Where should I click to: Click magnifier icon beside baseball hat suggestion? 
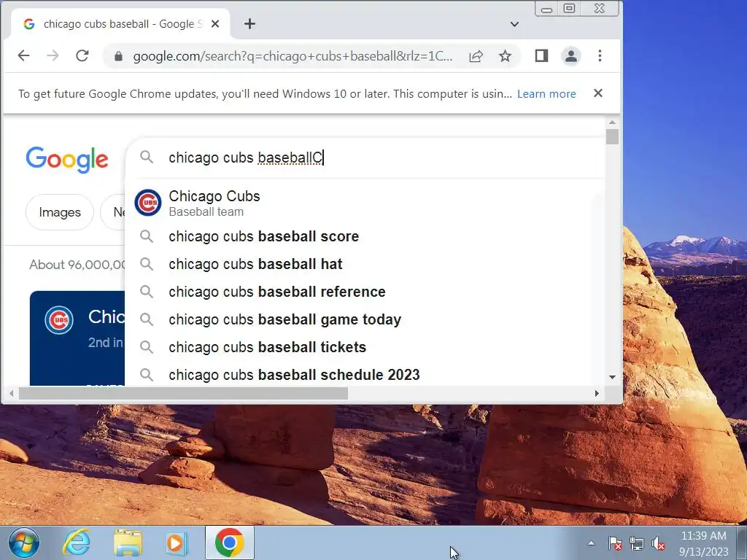147,264
